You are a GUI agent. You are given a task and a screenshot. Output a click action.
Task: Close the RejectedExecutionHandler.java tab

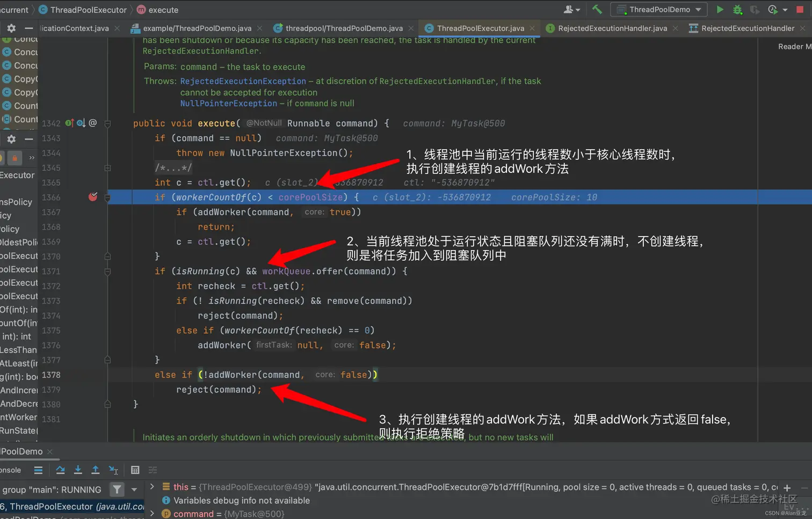675,28
